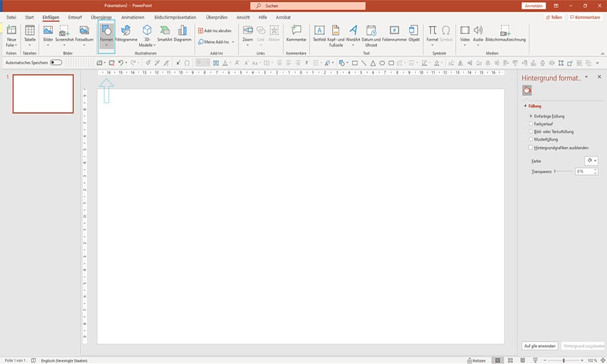Adjust the Transparenz slider
The image size is (607, 364).
(x=564, y=171)
